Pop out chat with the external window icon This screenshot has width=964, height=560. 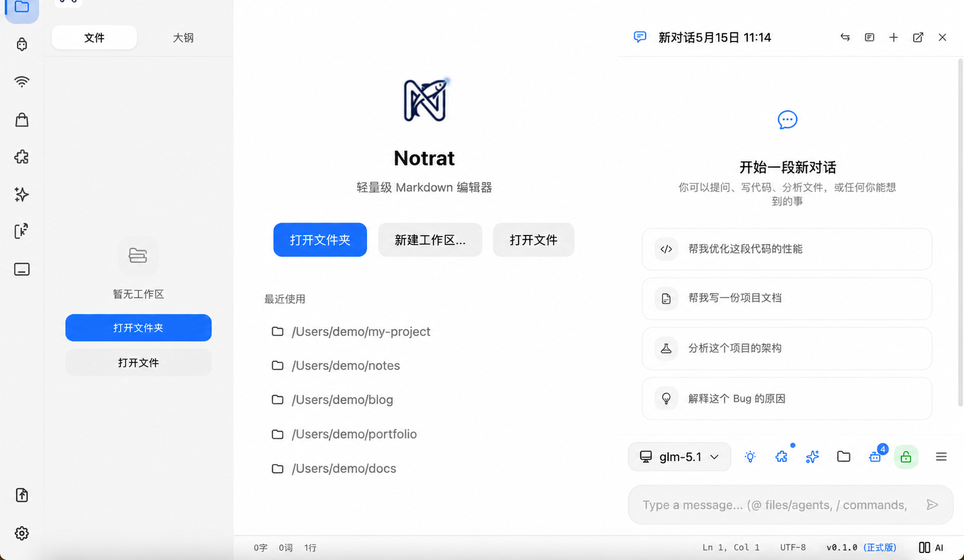(918, 37)
